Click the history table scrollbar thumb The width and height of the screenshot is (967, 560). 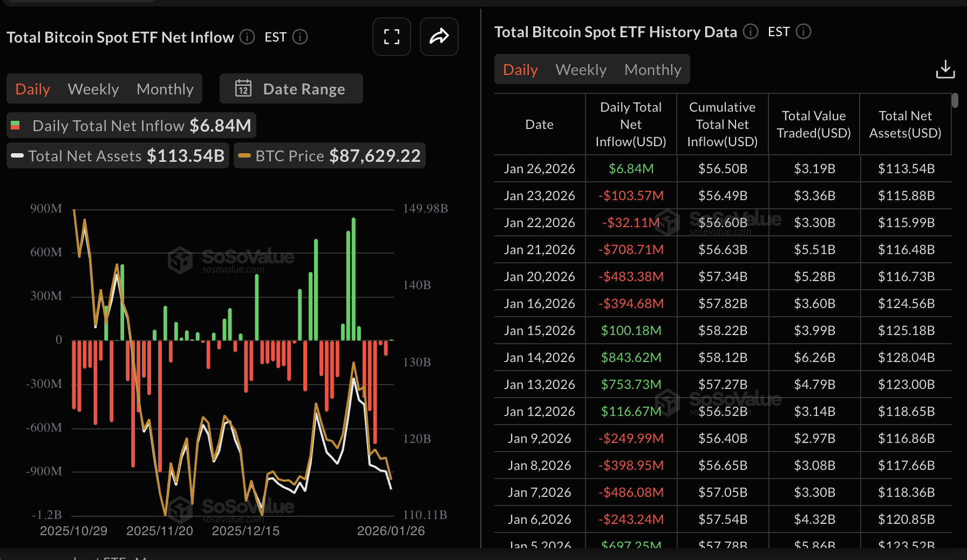955,100
